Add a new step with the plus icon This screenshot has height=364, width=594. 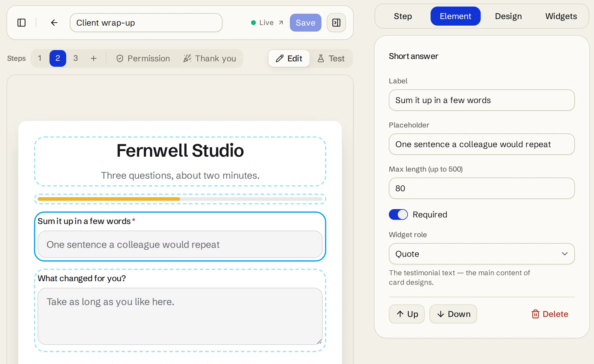pyautogui.click(x=94, y=58)
